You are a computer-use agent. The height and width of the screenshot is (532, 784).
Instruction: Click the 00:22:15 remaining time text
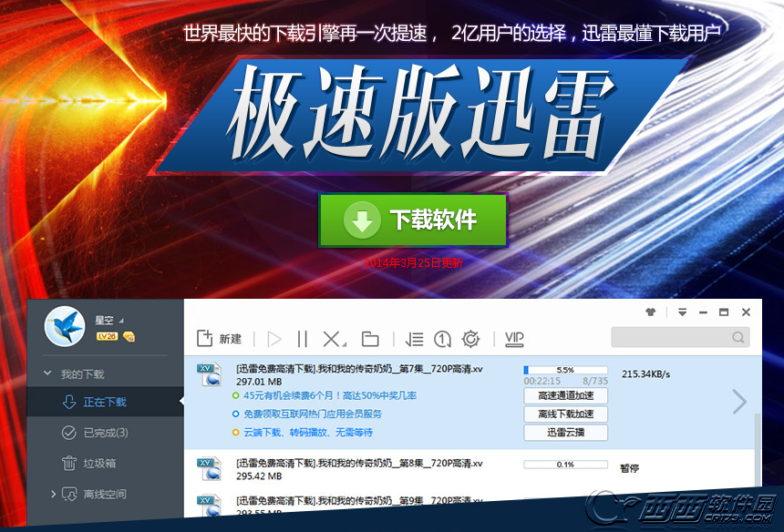coord(542,381)
